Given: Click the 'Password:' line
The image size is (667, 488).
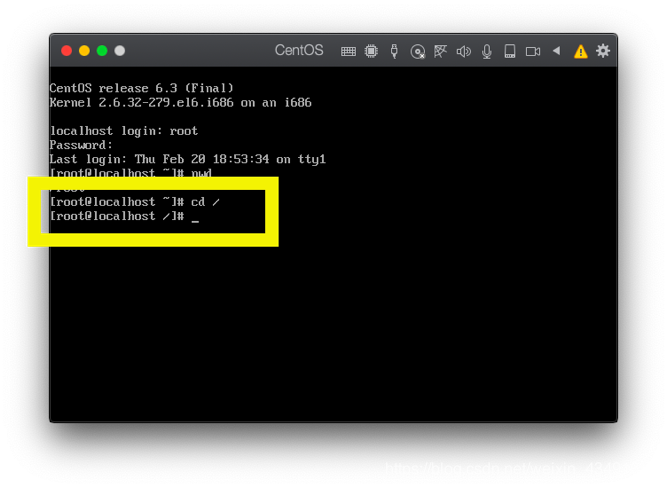Looking at the screenshot, I should point(81,145).
